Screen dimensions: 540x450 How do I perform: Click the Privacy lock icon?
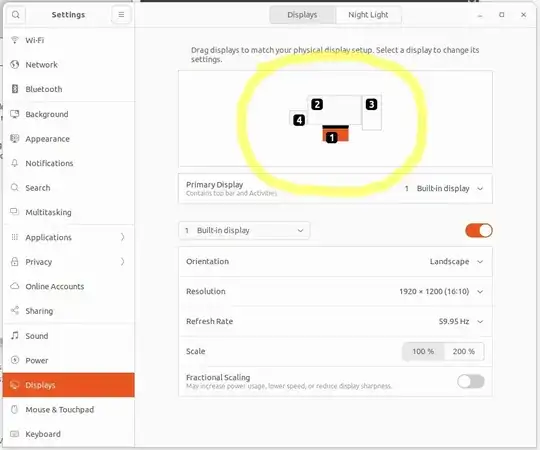pyautogui.click(x=14, y=261)
